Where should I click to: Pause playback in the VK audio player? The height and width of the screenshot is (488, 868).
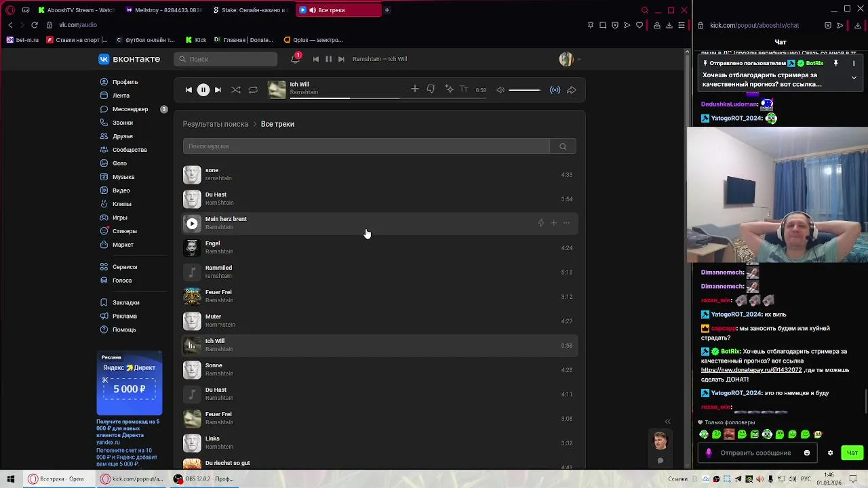coord(203,89)
